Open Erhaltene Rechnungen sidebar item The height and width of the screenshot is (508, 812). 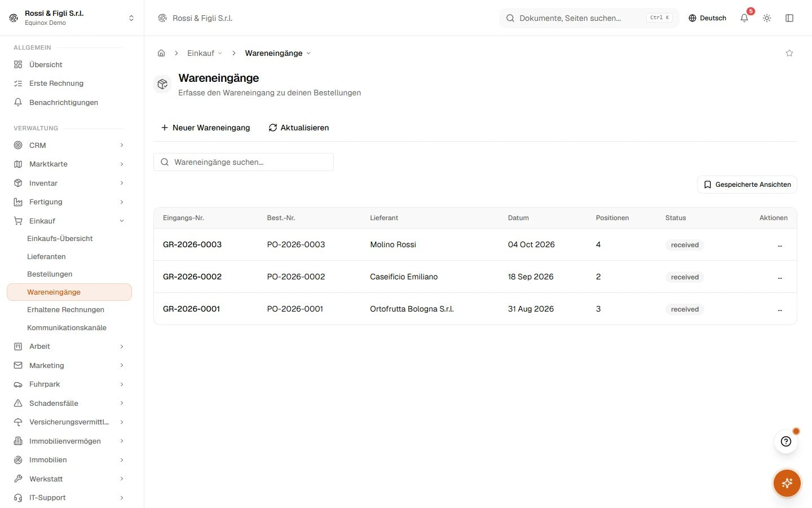(65, 309)
